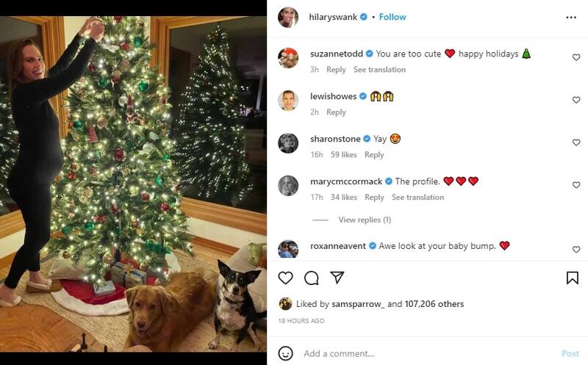This screenshot has width=588, height=365.
Task: Expand View replies (1) under marycmccormack
Action: click(364, 220)
